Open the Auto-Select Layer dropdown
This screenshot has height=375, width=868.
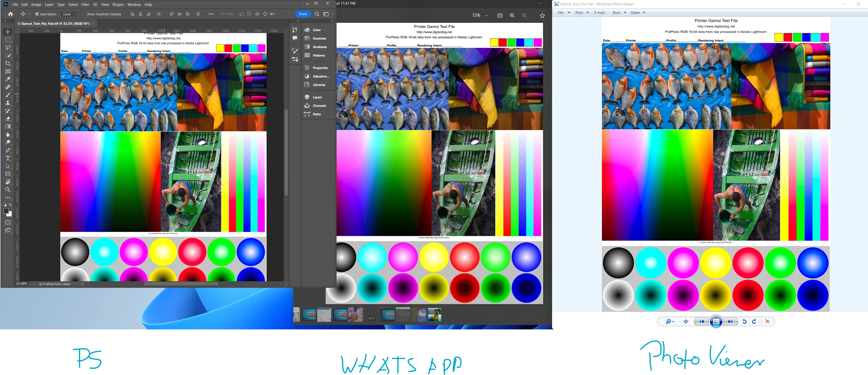pos(69,14)
